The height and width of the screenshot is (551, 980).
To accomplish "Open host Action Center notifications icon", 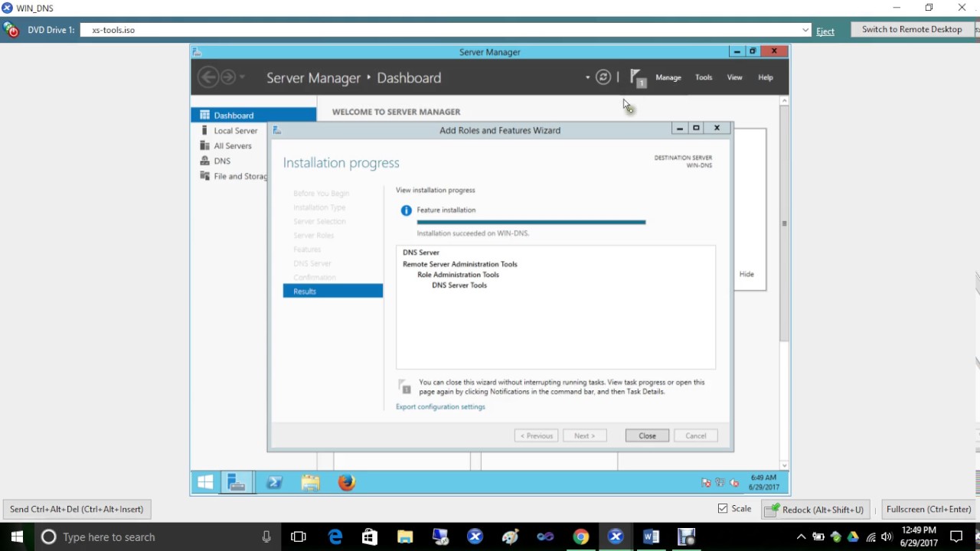I will (956, 537).
